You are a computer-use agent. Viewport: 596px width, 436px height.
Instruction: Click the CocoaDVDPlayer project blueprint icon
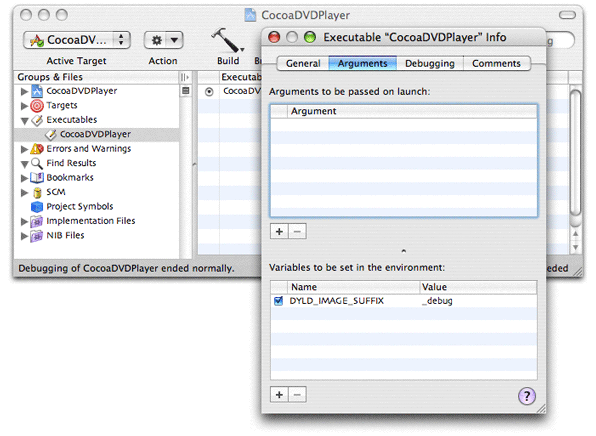[x=37, y=91]
